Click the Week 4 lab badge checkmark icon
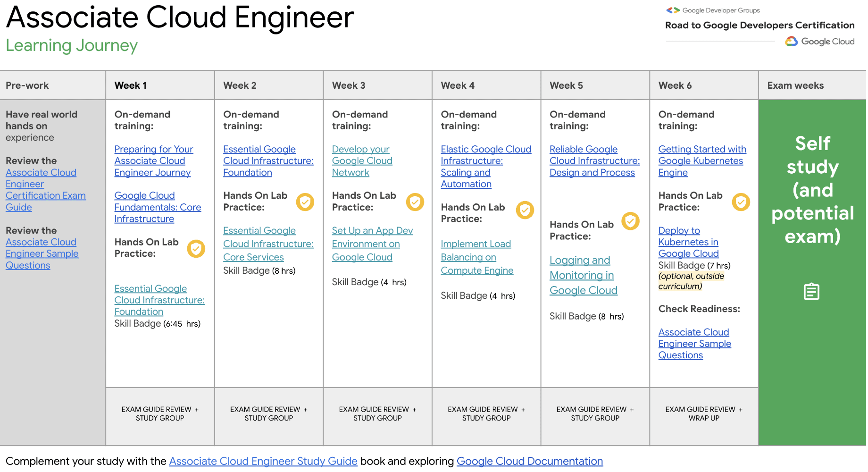This screenshot has height=472, width=868. coord(525,210)
